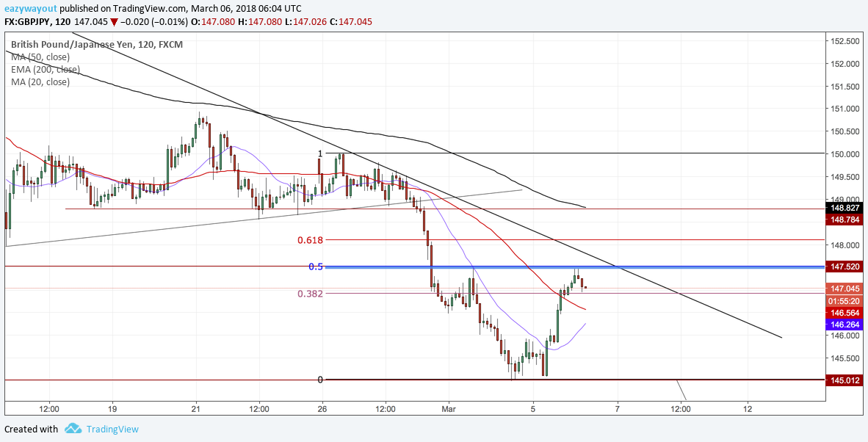Click the 26 date label on time axis
868x442 pixels.
[x=322, y=410]
